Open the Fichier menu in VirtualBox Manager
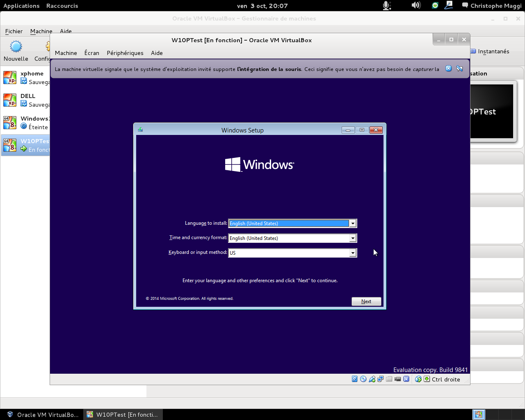 tap(14, 31)
